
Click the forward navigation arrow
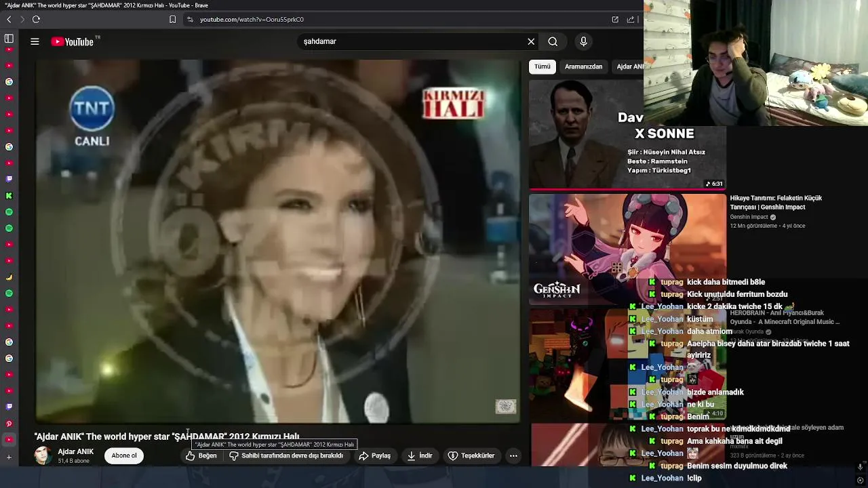tap(22, 20)
